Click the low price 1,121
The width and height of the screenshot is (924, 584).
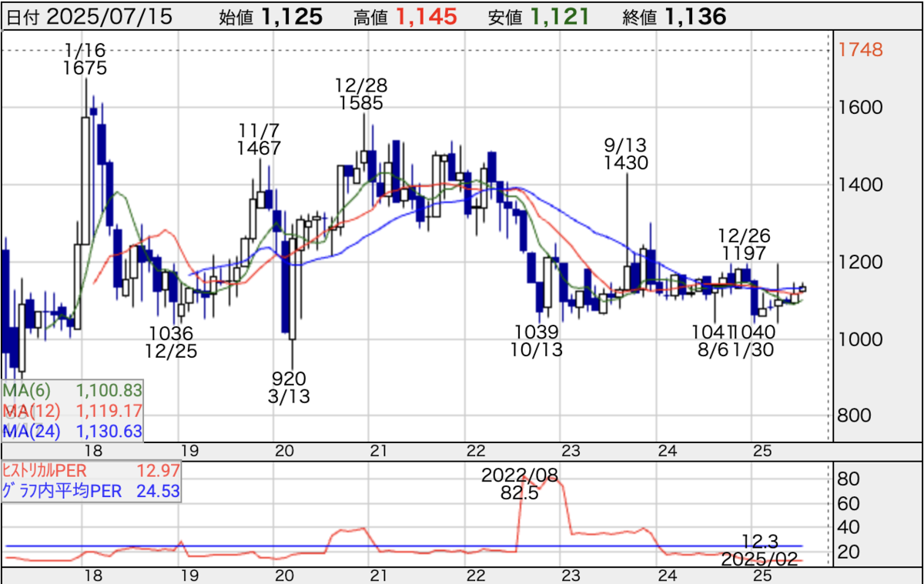(x=561, y=17)
